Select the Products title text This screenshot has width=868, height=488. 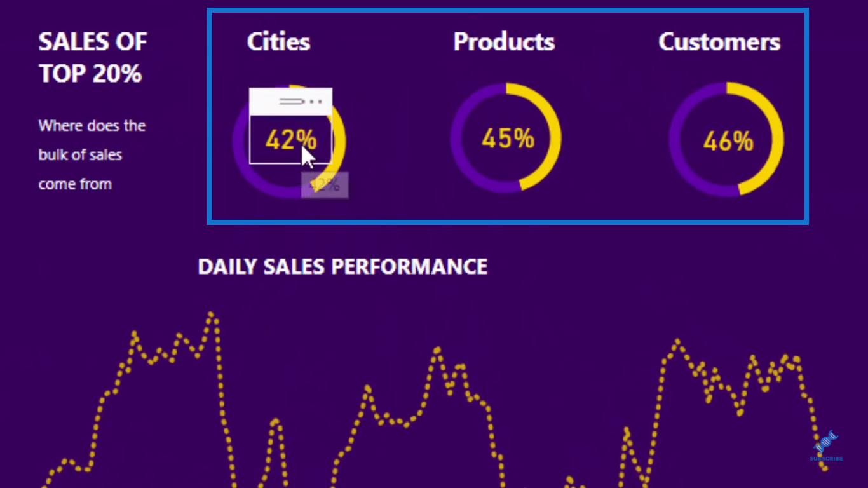[x=504, y=42]
